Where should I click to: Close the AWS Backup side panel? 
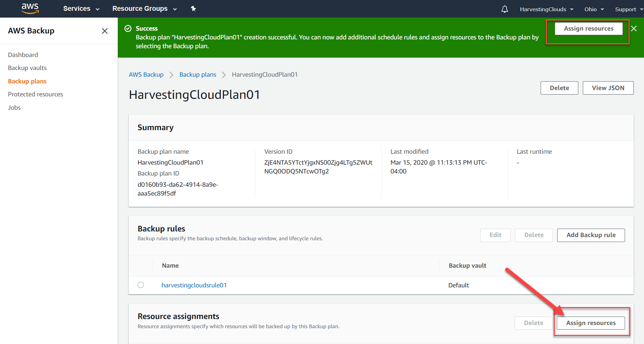tap(104, 31)
